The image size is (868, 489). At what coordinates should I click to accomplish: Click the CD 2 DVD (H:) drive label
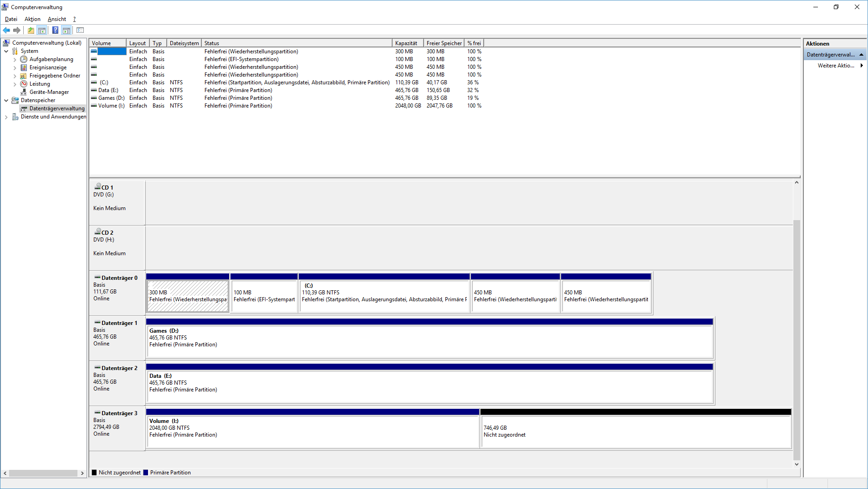117,248
